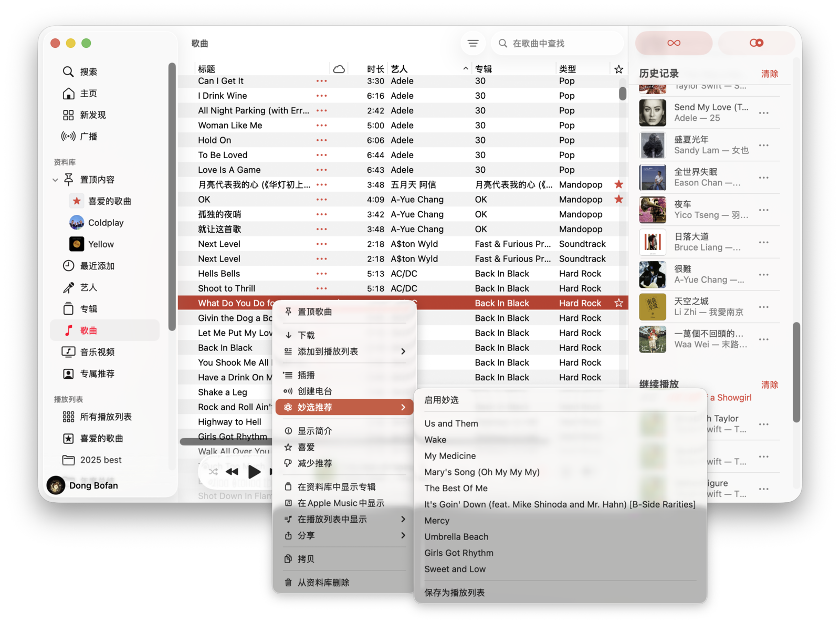
Task: Expand the 在播放列表中显示 submenu
Action: [x=344, y=519]
